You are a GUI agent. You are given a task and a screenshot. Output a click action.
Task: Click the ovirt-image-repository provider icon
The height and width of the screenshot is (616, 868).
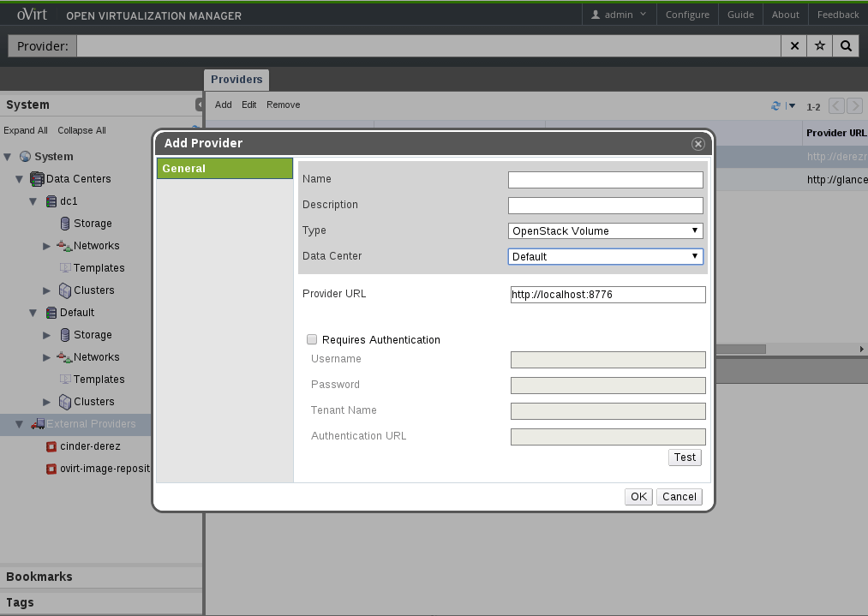coord(51,469)
